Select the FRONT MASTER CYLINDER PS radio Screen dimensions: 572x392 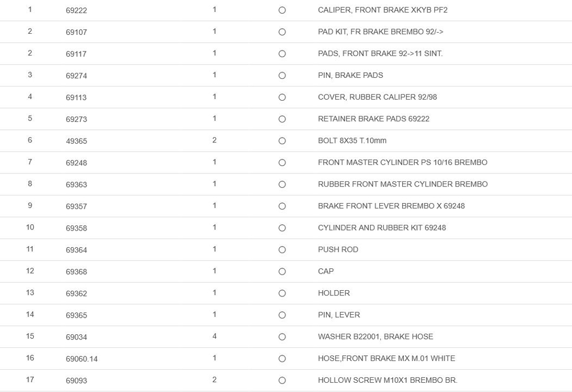pyautogui.click(x=282, y=163)
